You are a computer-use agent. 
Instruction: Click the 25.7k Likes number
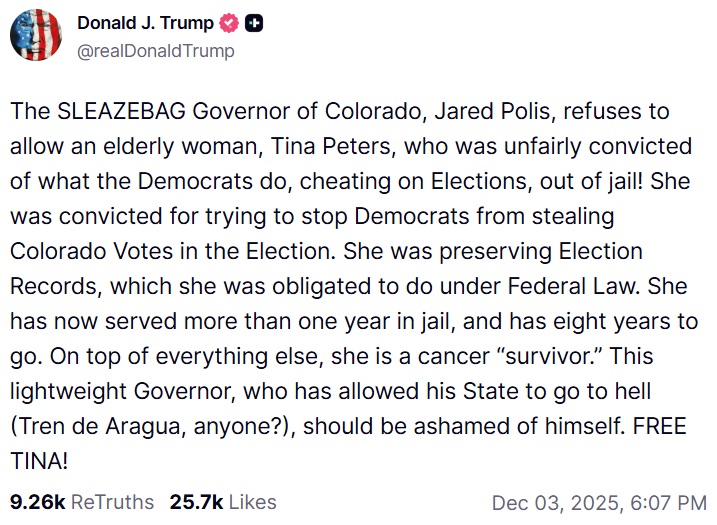pyautogui.click(x=195, y=502)
